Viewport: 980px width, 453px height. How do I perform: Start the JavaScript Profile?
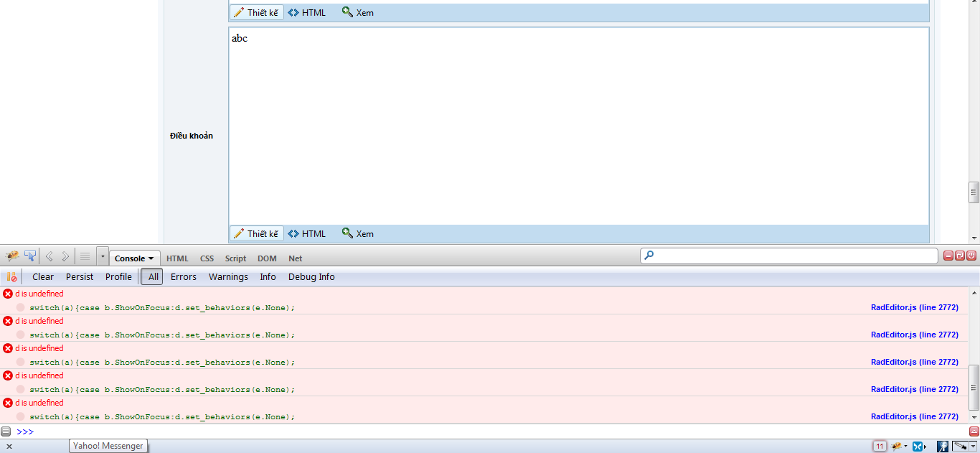pos(118,276)
